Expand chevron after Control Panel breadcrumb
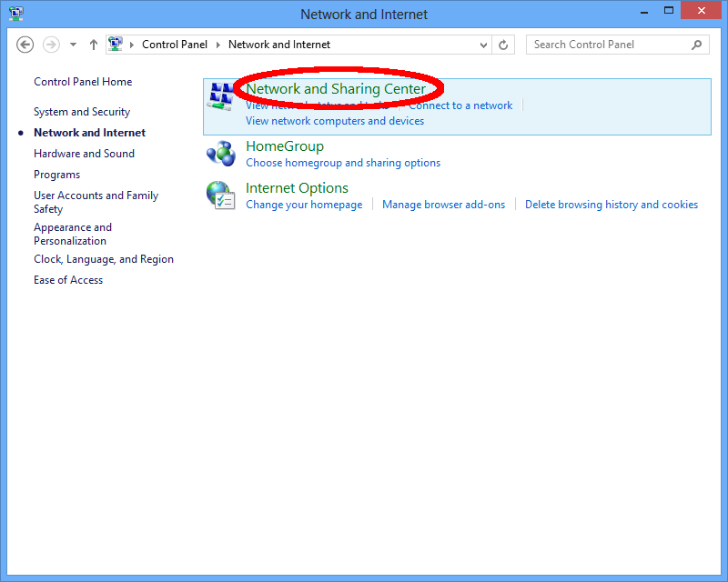 (217, 45)
